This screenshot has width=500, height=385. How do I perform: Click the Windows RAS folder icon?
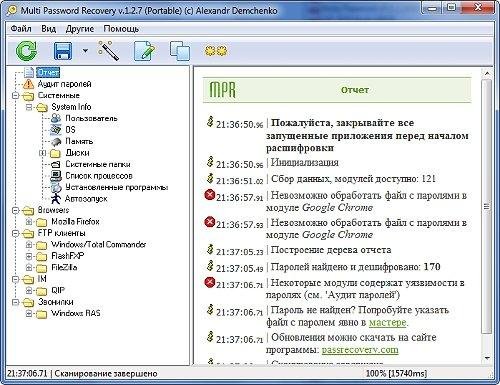coord(42,314)
